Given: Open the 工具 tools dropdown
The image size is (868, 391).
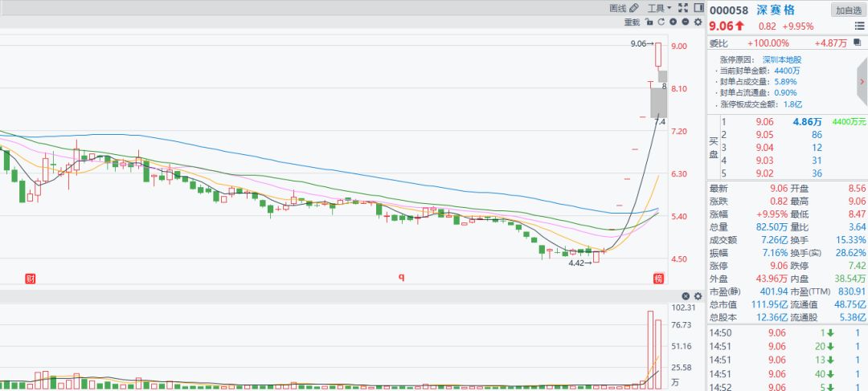Looking at the screenshot, I should (659, 8).
